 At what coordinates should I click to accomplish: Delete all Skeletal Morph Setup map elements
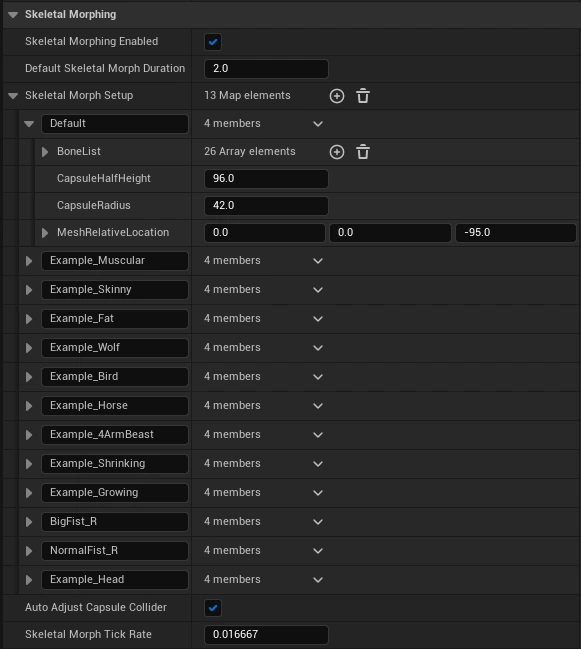pyautogui.click(x=363, y=96)
